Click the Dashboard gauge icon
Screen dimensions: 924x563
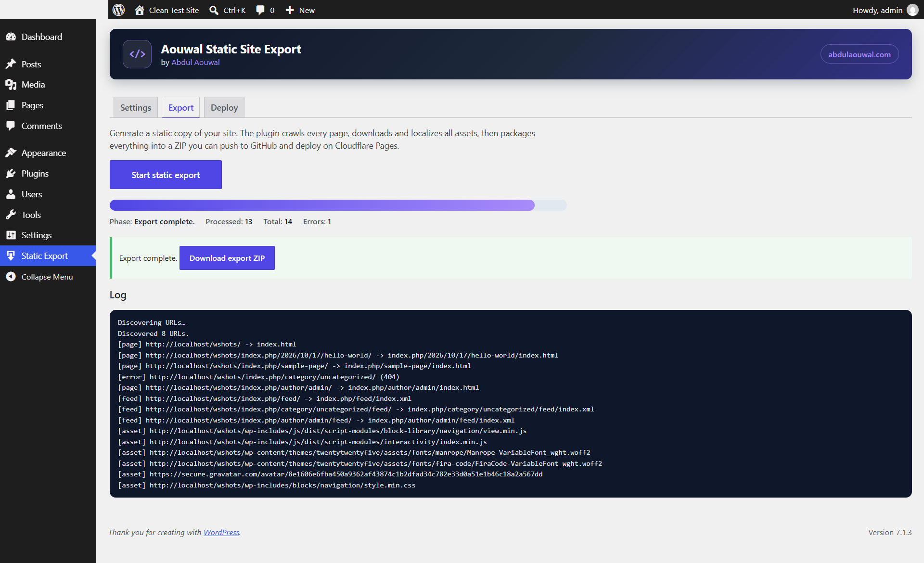click(x=11, y=37)
